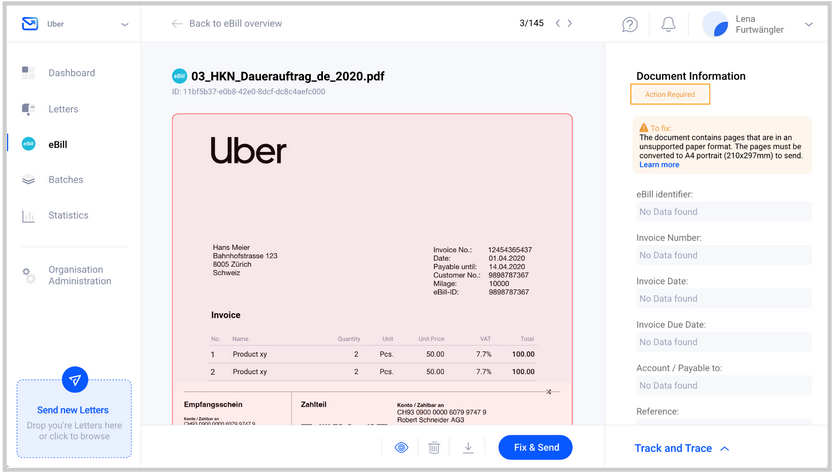The width and height of the screenshot is (833, 474).
Task: Open Letters in sidebar
Action: click(63, 109)
